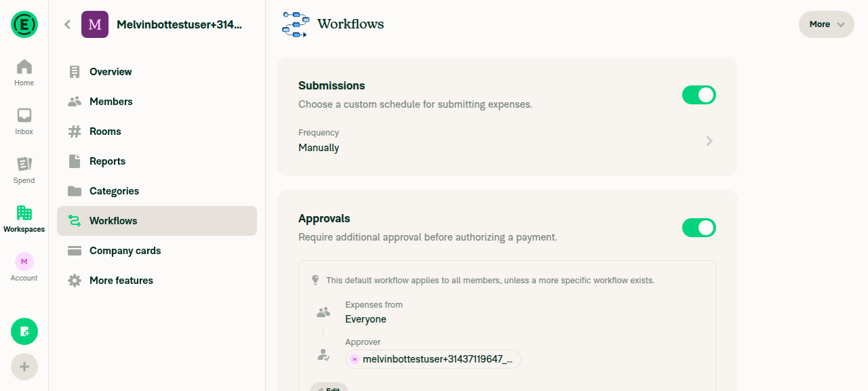Click the Workflows arrows icon in sidebar
The image size is (868, 391).
tap(75, 221)
